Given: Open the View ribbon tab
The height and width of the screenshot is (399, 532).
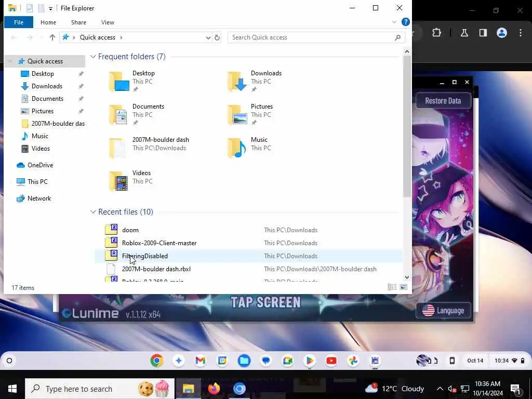Looking at the screenshot, I should coord(108,22).
